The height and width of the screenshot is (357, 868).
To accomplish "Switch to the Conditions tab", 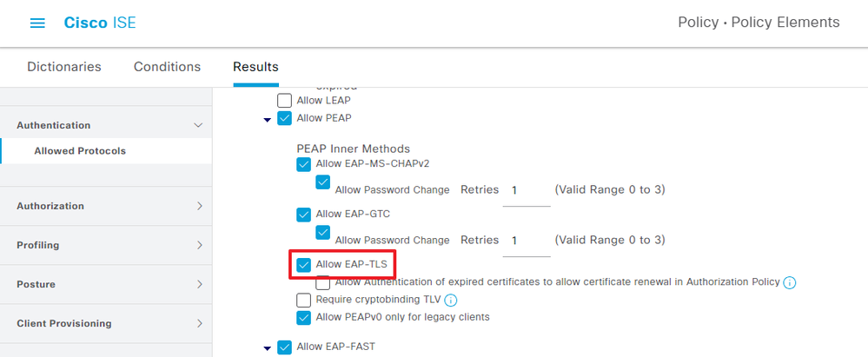I will click(x=167, y=67).
